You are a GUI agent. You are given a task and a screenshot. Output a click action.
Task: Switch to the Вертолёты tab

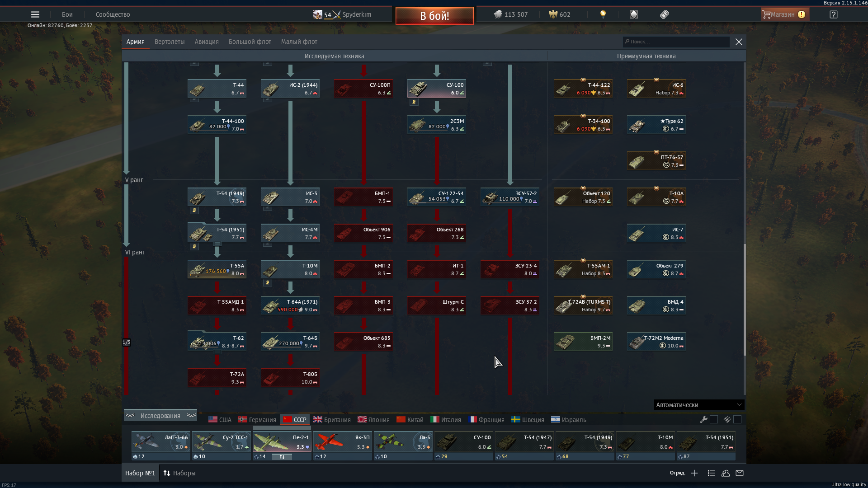(x=170, y=42)
